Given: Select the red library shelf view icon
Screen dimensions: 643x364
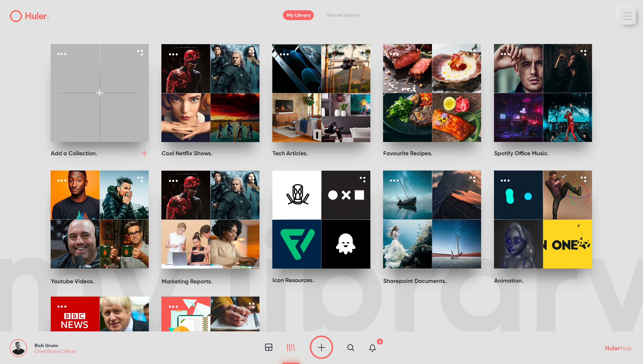Looking at the screenshot, I should pos(291,347).
